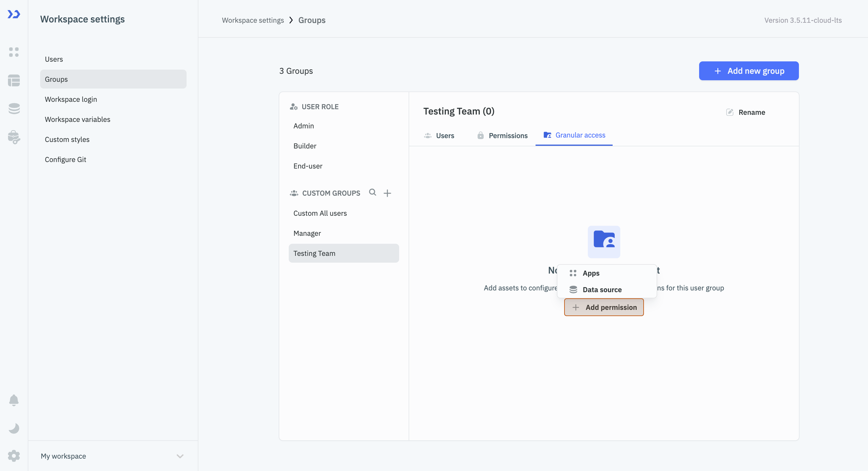The height and width of the screenshot is (471, 868).
Task: Select Apps from the permission type menu
Action: [x=591, y=273]
